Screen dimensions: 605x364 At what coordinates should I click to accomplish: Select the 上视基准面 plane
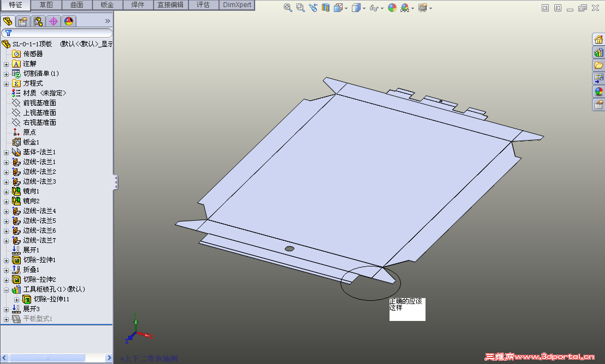(39, 113)
